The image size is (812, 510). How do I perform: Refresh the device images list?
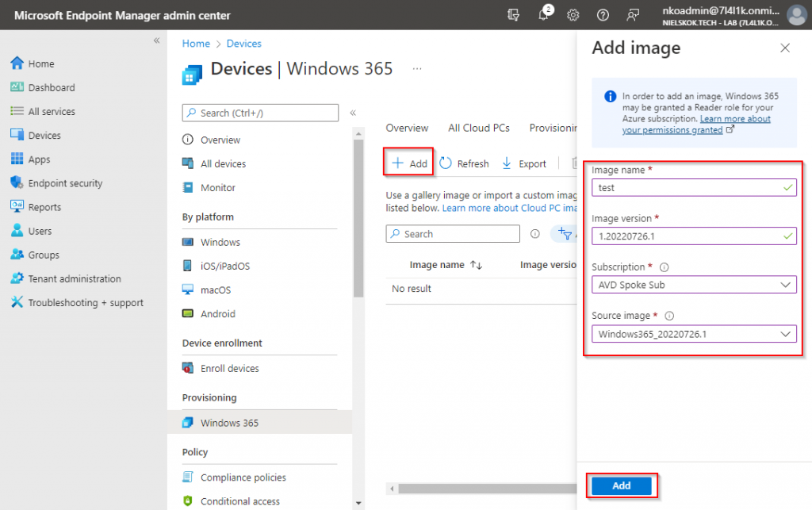click(x=464, y=163)
